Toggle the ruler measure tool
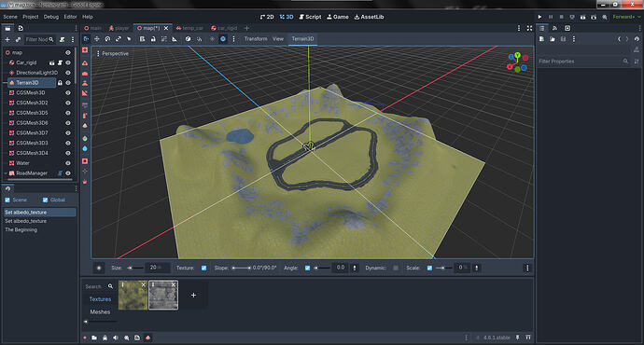 [175, 38]
